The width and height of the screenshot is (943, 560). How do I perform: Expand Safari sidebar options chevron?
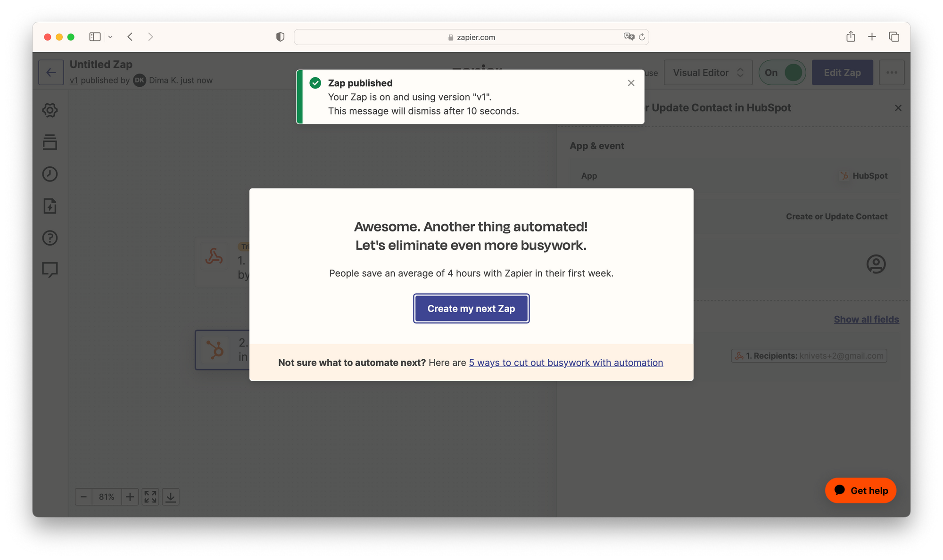(110, 37)
